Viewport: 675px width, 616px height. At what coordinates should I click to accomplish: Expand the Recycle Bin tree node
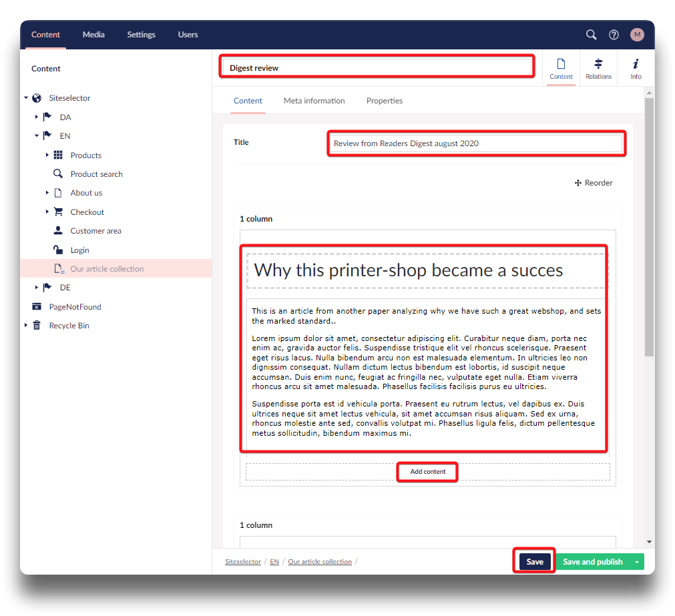click(26, 325)
